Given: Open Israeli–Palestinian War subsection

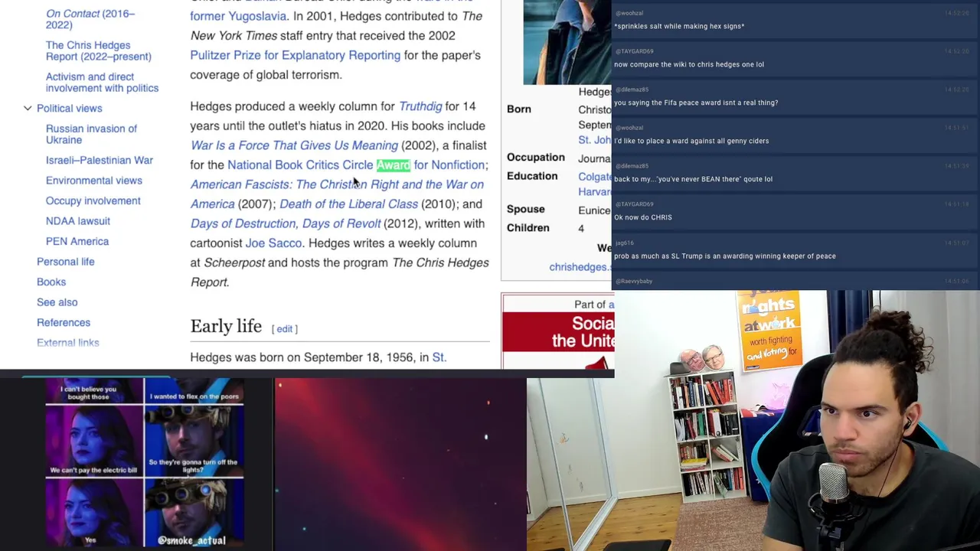Looking at the screenshot, I should click(x=100, y=160).
